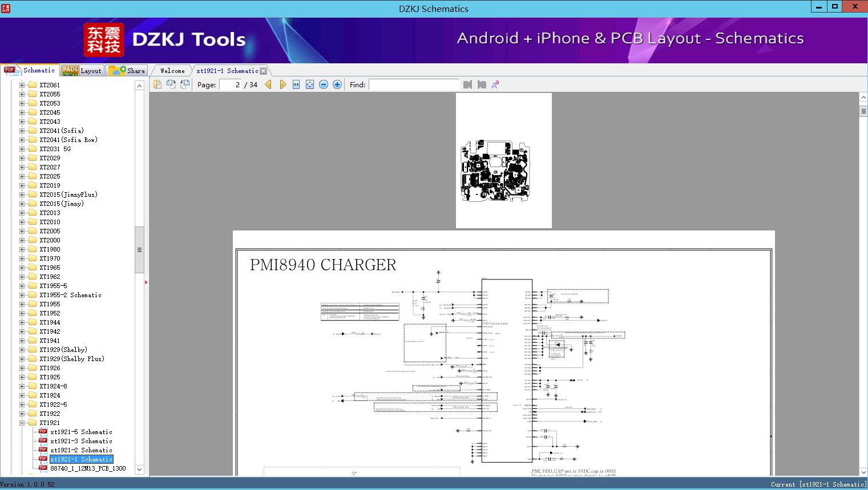Click the copy pages icon in toolbar
The height and width of the screenshot is (490, 868).
157,84
